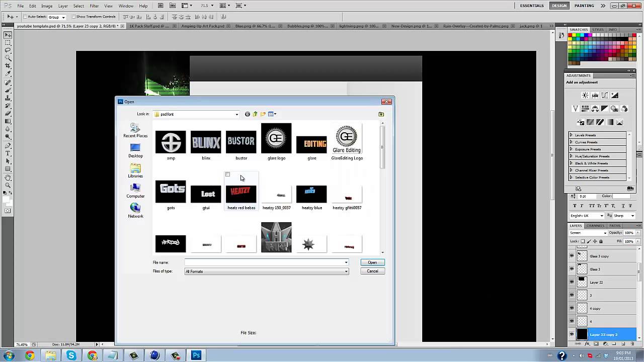Create new folder in Open dialog
Image resolution: width=644 pixels, height=362 pixels.
(263, 114)
